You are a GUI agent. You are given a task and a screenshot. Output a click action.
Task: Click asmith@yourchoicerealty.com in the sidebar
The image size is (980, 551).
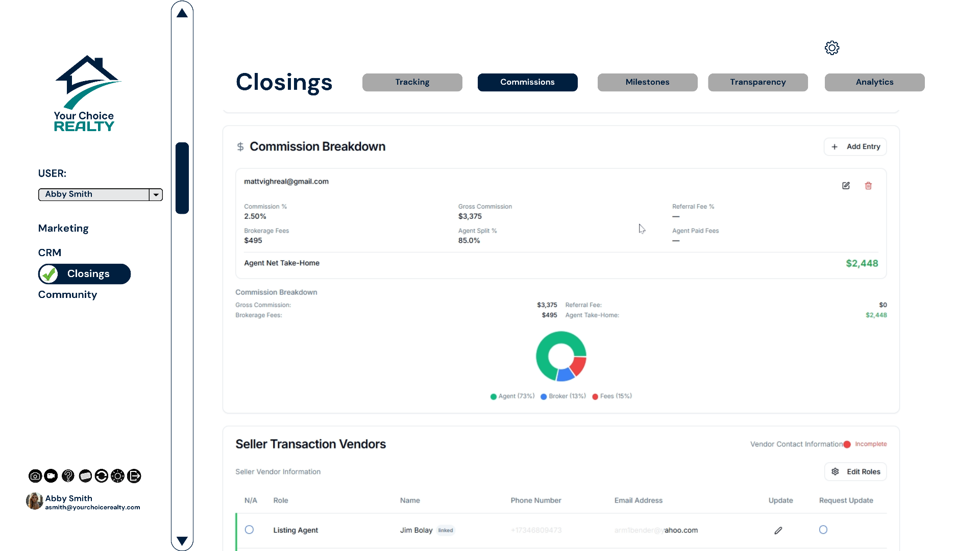92,508
